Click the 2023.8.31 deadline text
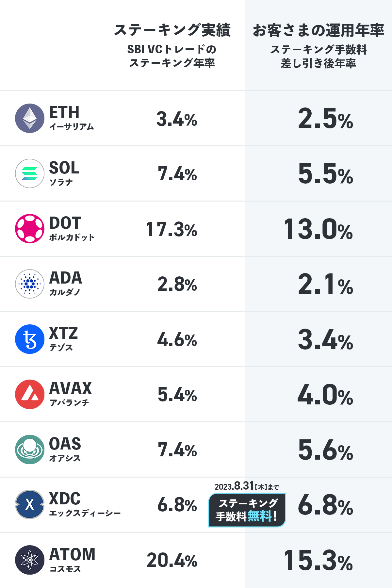 [247, 486]
